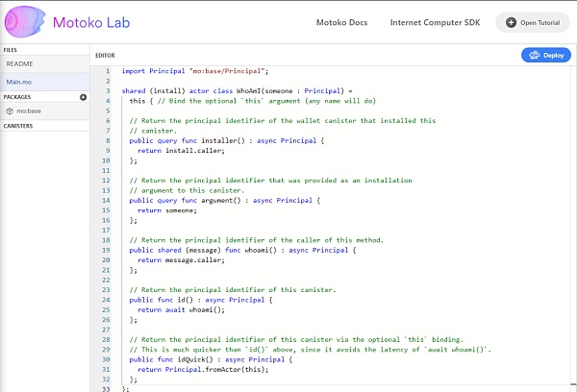
Task: Click the 'public func idQuick()' line
Action: (211, 359)
